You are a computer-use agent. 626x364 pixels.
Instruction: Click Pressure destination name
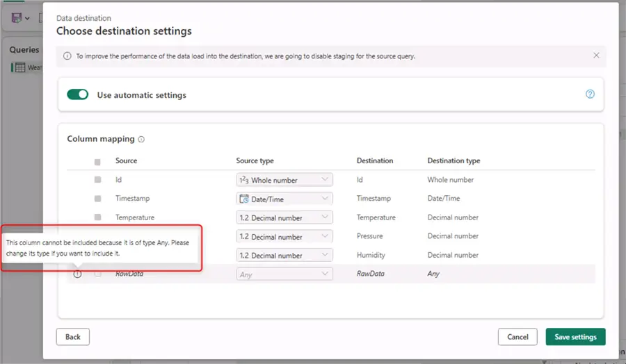pyautogui.click(x=370, y=236)
